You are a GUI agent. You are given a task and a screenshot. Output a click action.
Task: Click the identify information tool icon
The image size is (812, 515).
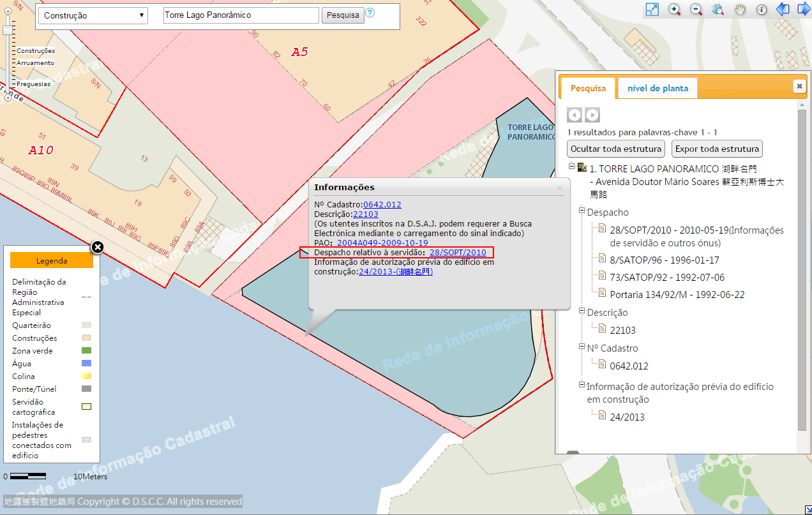tap(762, 10)
